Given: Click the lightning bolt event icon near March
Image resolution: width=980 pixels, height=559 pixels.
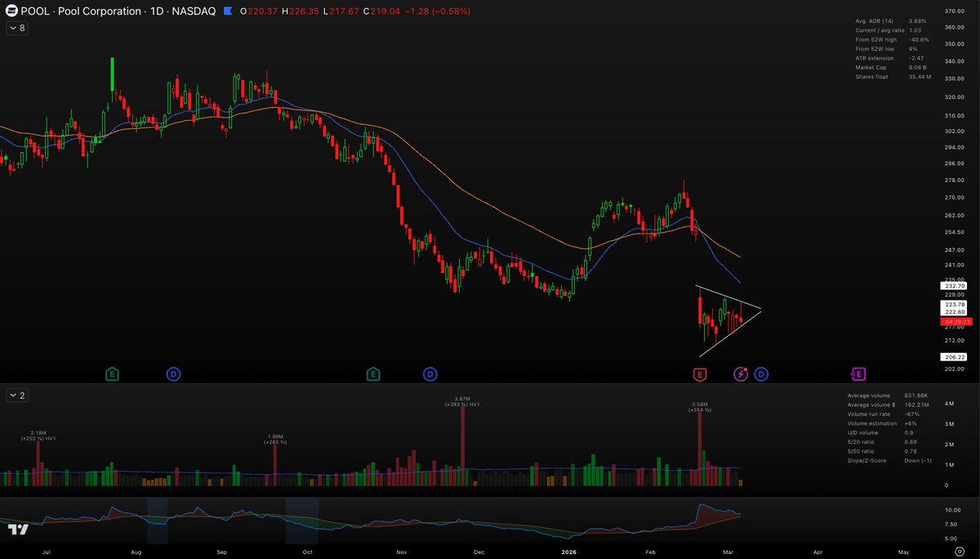Looking at the screenshot, I should tap(742, 373).
